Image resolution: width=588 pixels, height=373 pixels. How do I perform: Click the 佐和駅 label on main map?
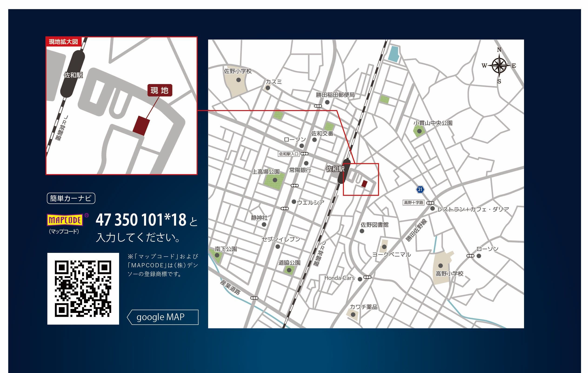click(335, 169)
